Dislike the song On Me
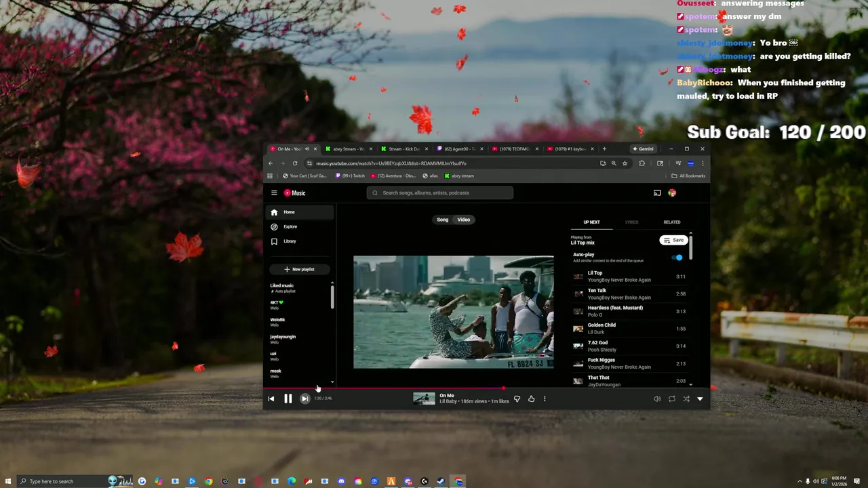 pyautogui.click(x=517, y=399)
